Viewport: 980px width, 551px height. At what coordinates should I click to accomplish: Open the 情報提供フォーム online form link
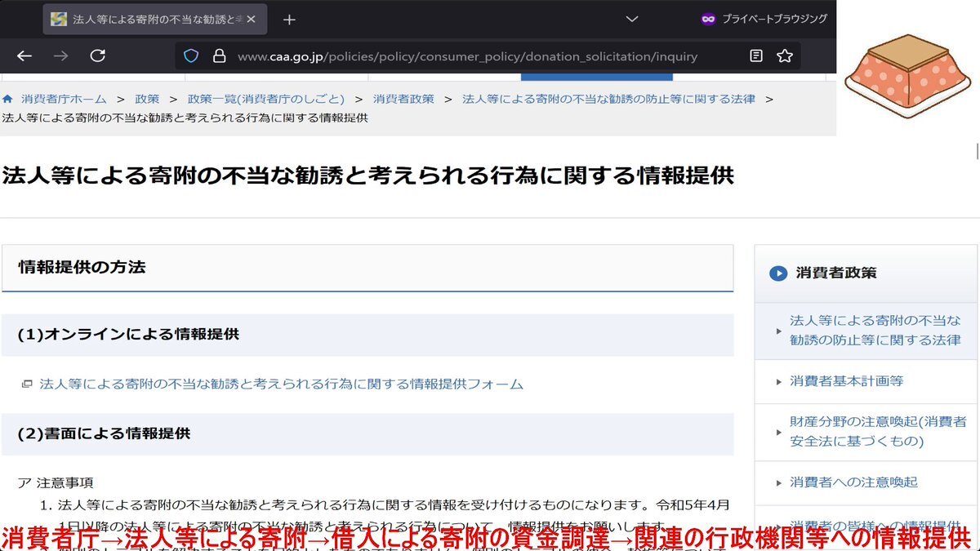pos(281,384)
